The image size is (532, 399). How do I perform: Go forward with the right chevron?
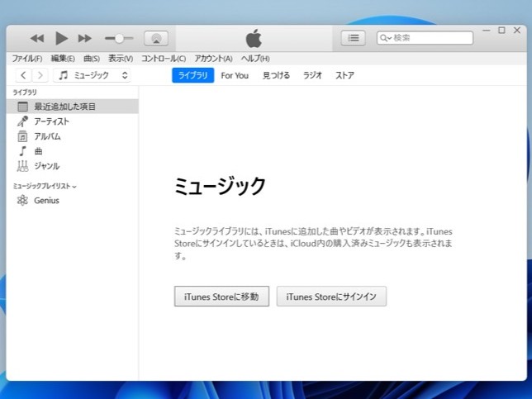[40, 75]
